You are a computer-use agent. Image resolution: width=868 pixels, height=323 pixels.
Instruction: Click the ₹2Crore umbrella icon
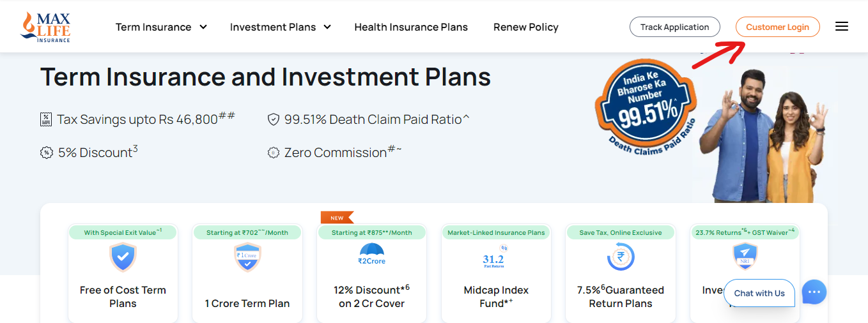[x=371, y=255]
